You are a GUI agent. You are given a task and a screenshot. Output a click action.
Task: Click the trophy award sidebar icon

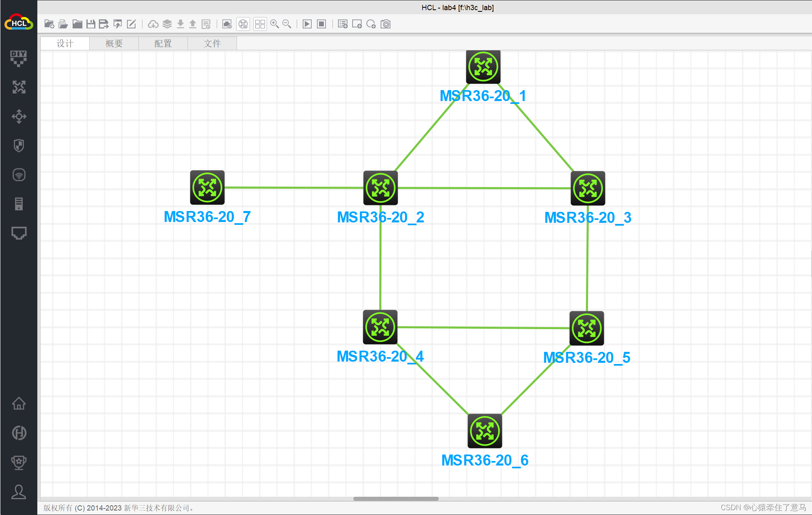[x=19, y=462]
